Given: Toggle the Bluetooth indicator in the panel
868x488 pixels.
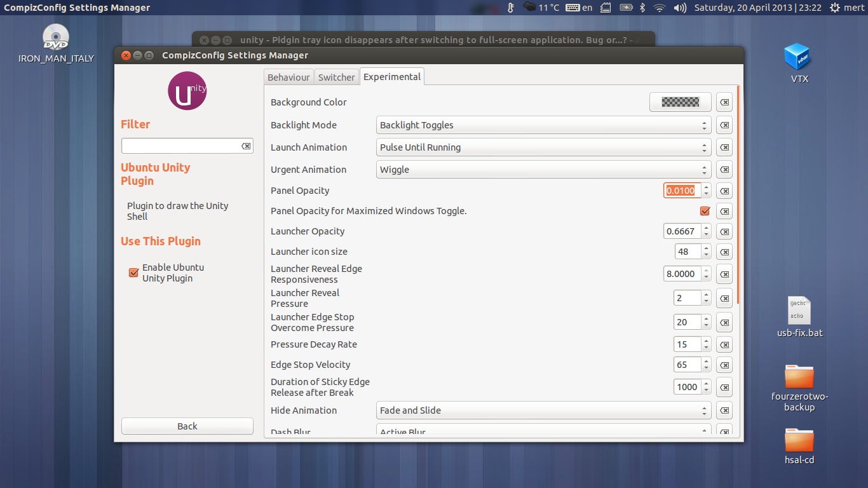Looking at the screenshot, I should pos(642,8).
